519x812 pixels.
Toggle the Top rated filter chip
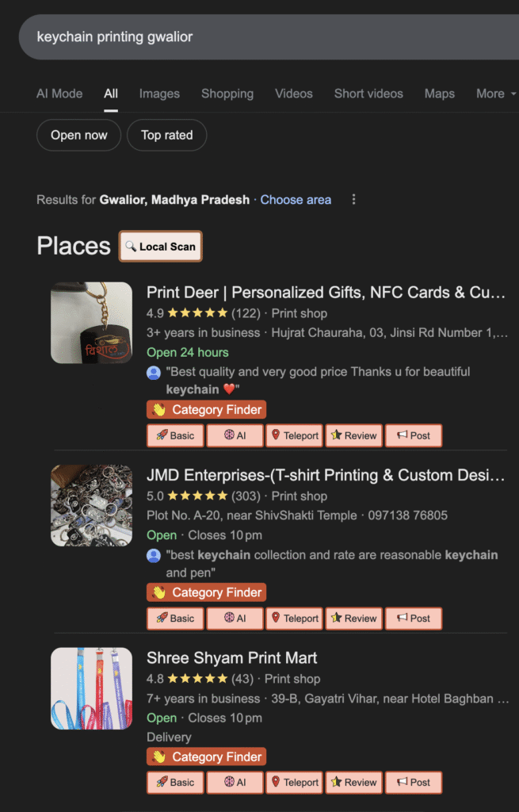(x=166, y=135)
